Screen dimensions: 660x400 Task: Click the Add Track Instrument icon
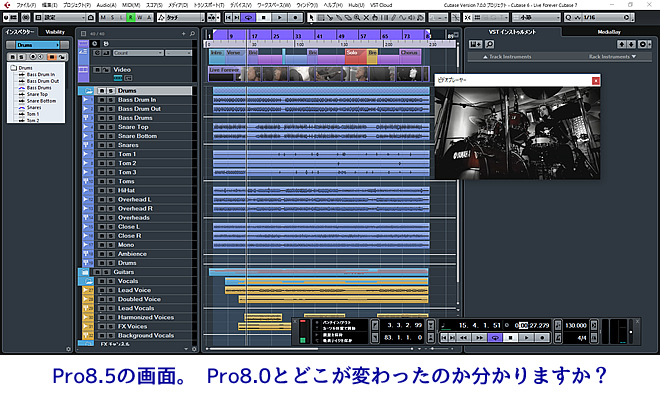point(475,44)
